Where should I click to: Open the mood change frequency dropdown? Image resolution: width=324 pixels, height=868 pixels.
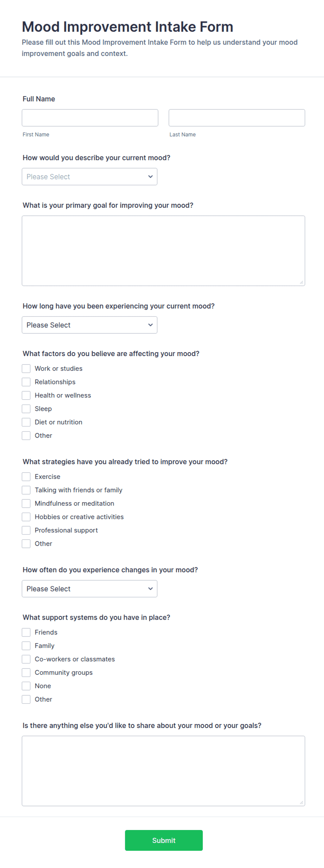pyautogui.click(x=90, y=589)
